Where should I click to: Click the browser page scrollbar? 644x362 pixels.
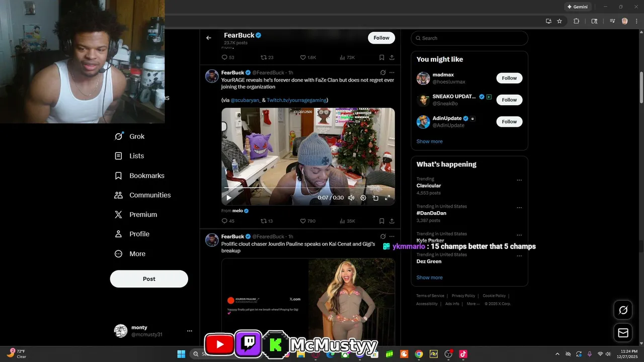pos(641,86)
